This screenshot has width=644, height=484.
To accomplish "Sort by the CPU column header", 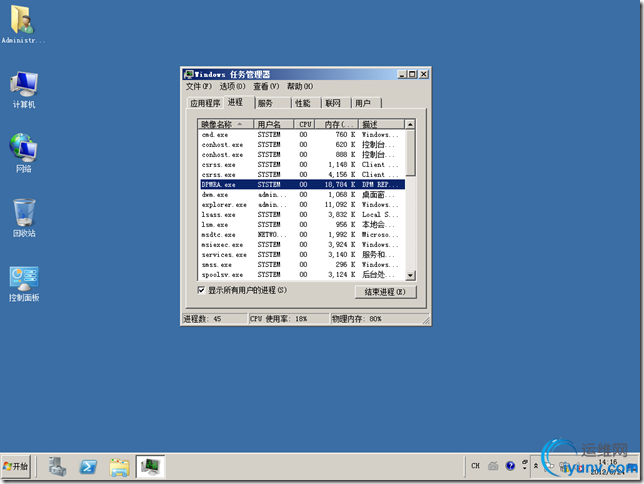I will coord(304,124).
